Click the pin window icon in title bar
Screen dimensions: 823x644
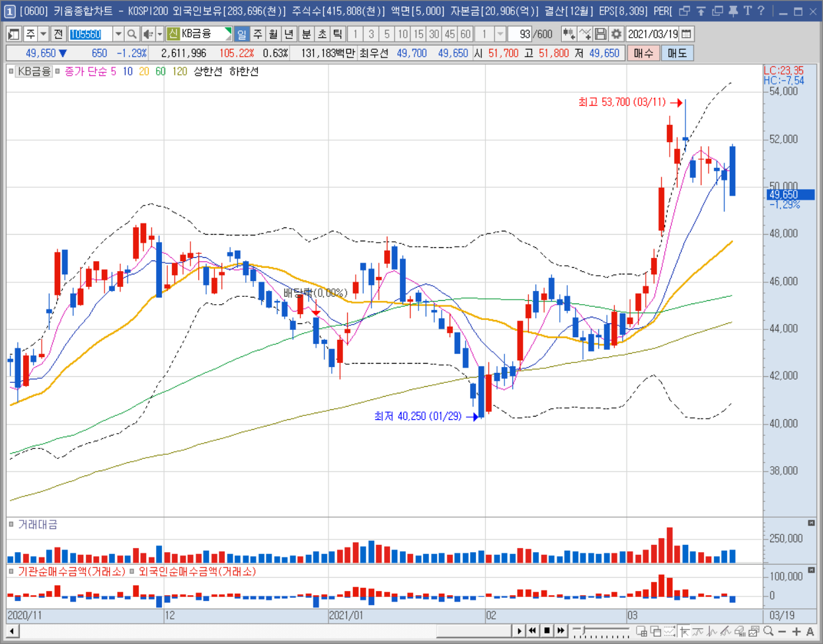733,11
